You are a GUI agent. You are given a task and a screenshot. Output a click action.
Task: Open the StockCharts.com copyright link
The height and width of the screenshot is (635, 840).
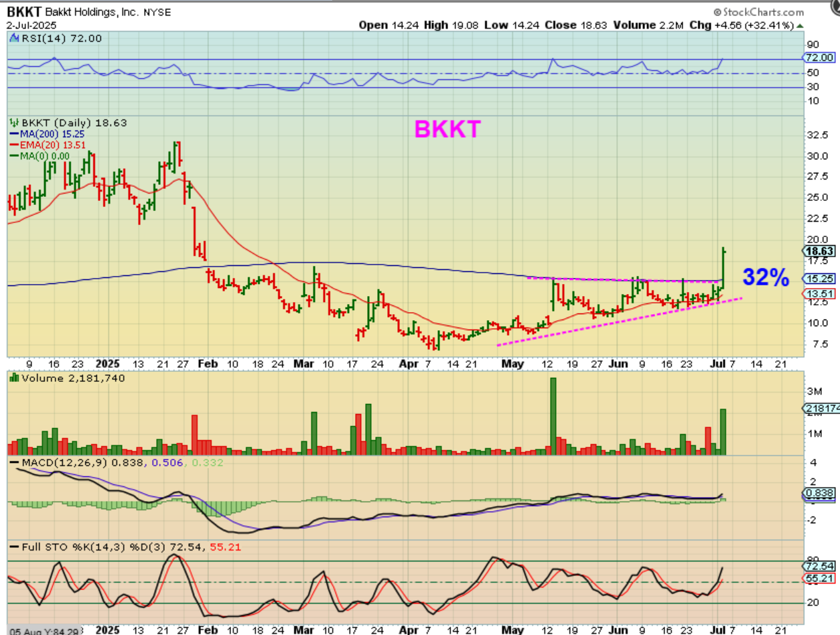pos(758,12)
